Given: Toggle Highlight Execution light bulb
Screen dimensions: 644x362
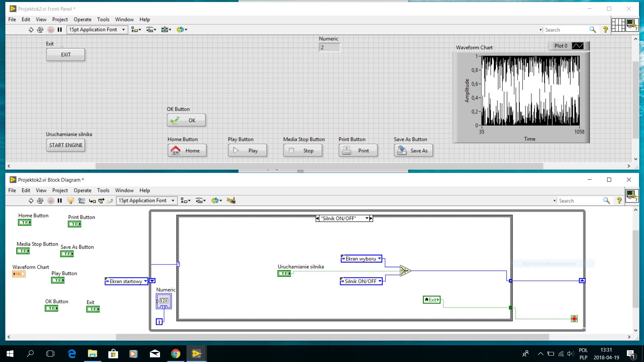Looking at the screenshot, I should (70, 201).
